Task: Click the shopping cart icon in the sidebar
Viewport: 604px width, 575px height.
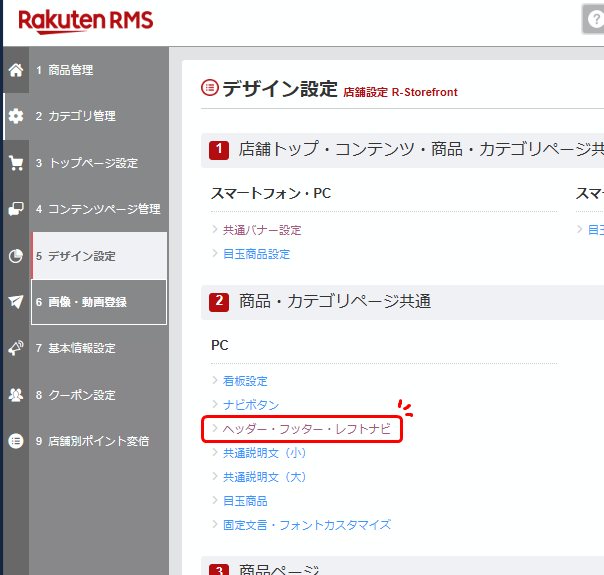Action: 15,163
